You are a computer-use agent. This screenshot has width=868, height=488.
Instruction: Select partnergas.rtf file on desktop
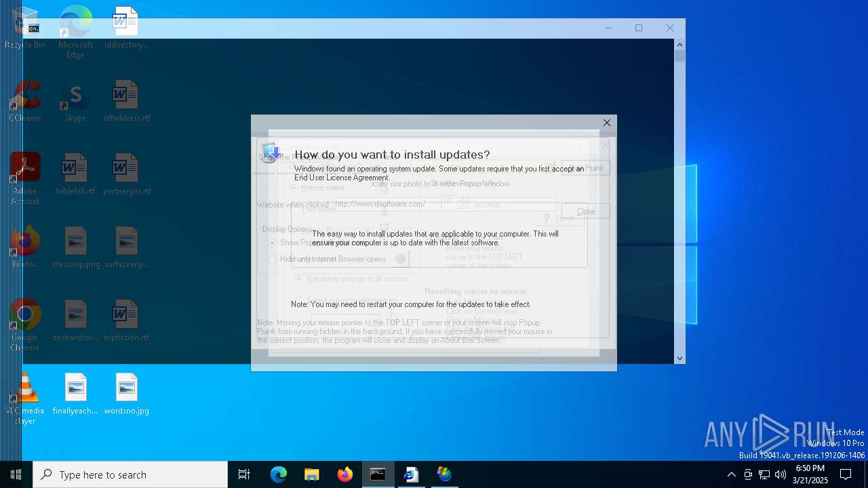tap(126, 174)
